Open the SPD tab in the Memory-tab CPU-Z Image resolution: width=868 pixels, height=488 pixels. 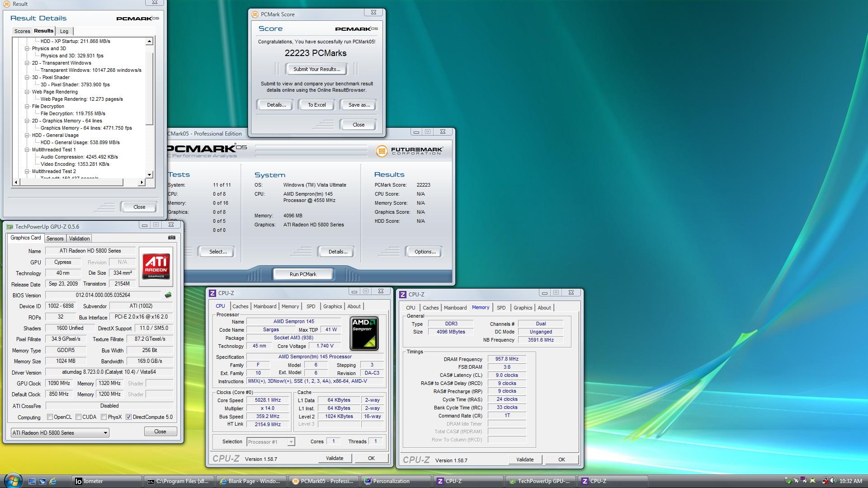pos(501,308)
